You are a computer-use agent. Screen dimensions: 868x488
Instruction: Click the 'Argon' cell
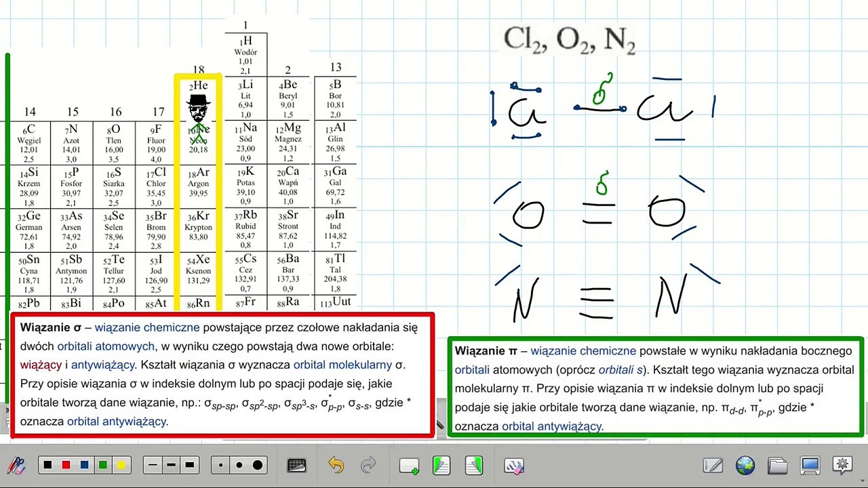coord(199,186)
